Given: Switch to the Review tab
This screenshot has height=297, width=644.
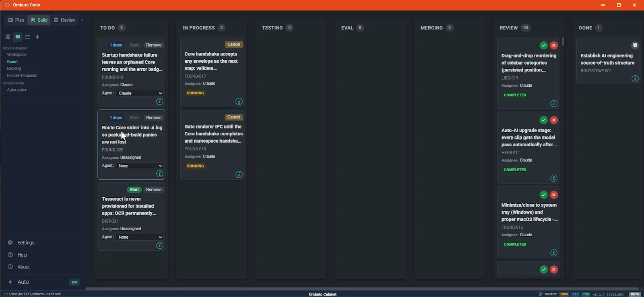Looking at the screenshot, I should (64, 20).
